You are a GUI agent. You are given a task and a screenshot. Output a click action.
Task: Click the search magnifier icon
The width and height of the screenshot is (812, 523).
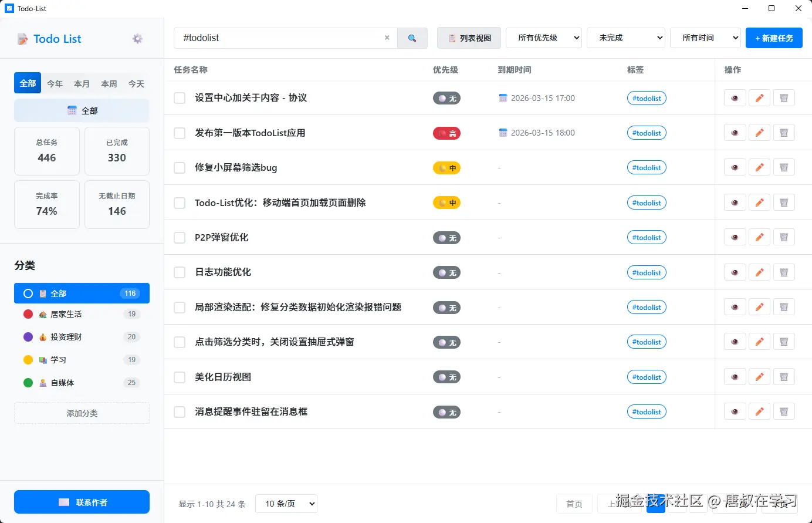click(x=412, y=38)
